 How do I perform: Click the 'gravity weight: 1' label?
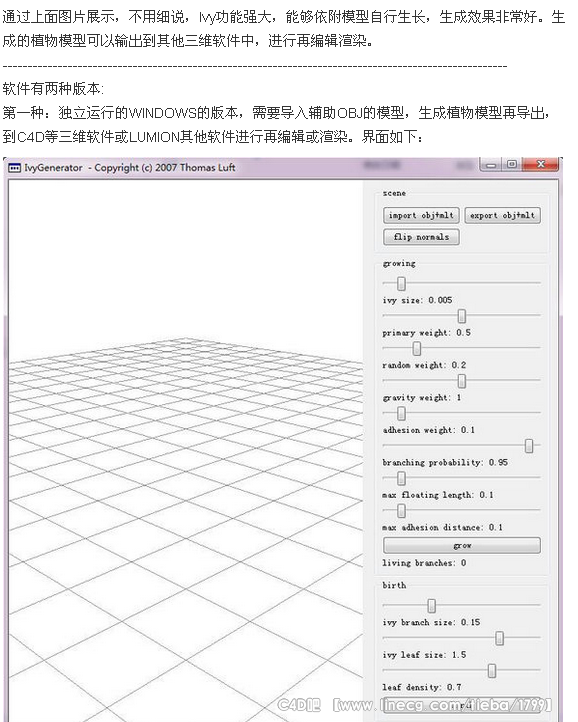point(422,397)
